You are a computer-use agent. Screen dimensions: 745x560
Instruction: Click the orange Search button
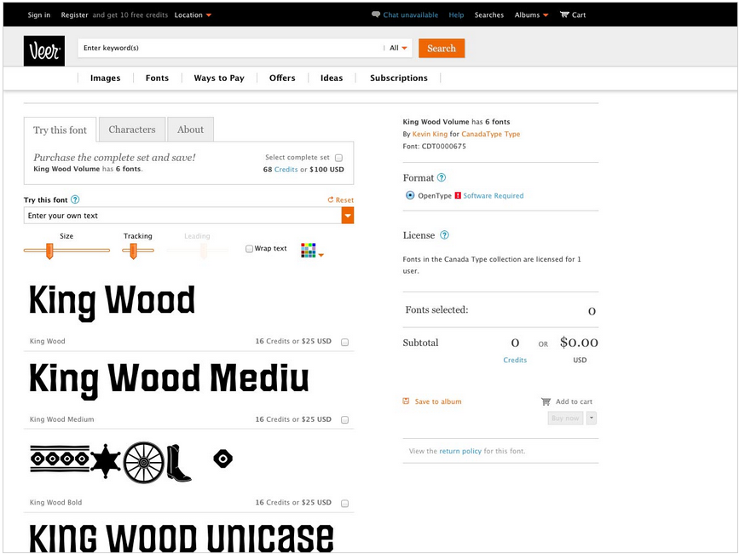442,48
